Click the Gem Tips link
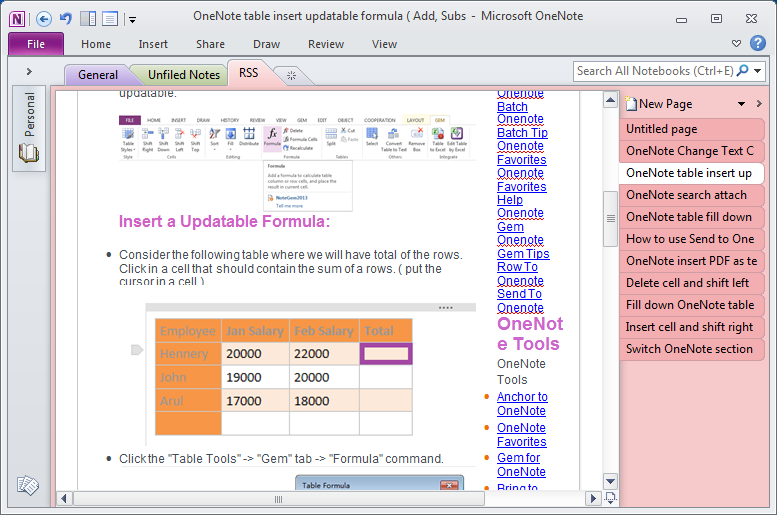777x515 pixels. 523,254
